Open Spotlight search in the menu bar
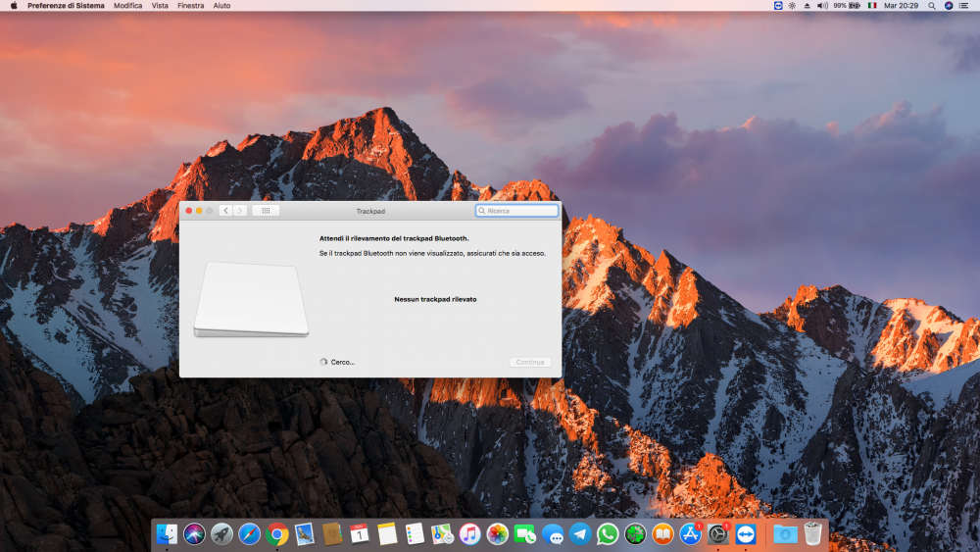Viewport: 980px width, 552px height. pyautogui.click(x=932, y=6)
